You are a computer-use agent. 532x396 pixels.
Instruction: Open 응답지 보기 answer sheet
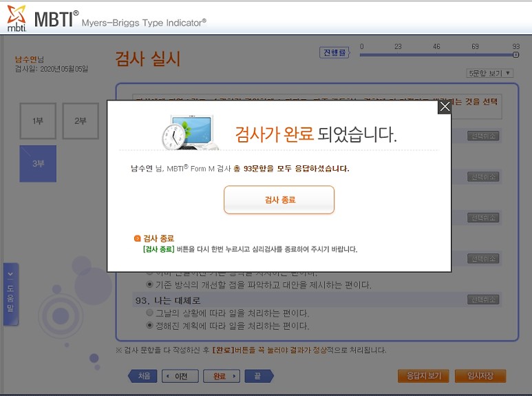point(423,376)
